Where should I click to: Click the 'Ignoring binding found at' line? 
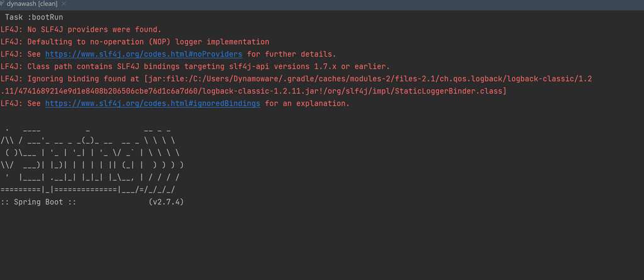click(296, 79)
